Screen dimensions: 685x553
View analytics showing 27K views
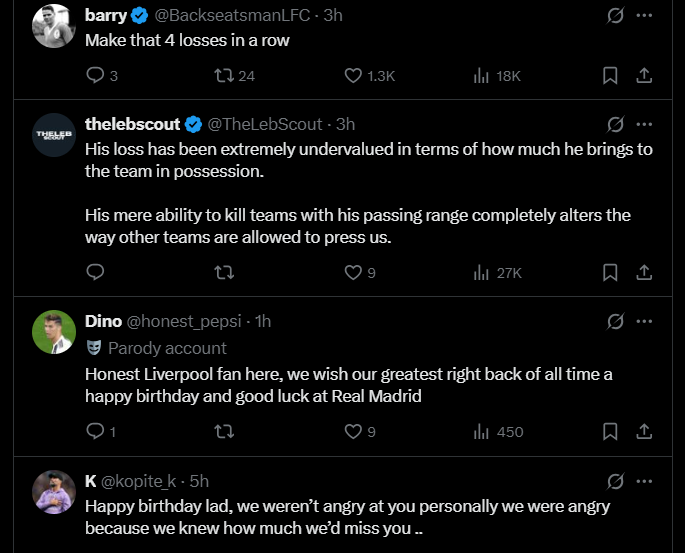498,272
